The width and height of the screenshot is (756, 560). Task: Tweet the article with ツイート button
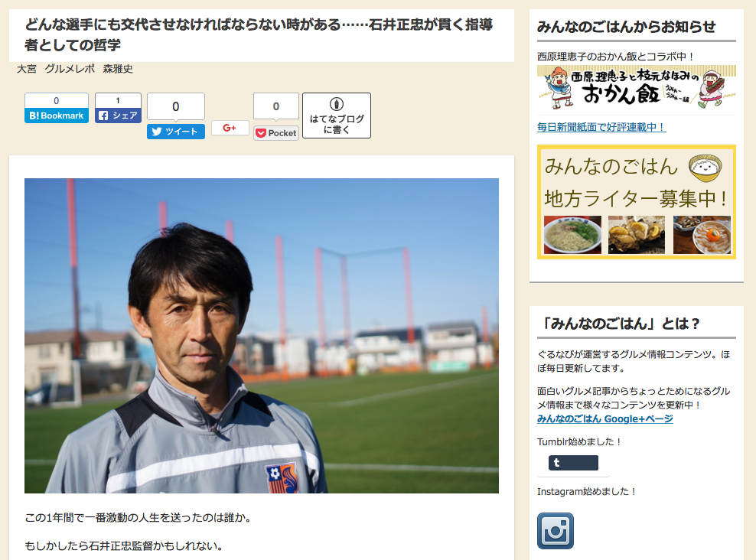(175, 132)
